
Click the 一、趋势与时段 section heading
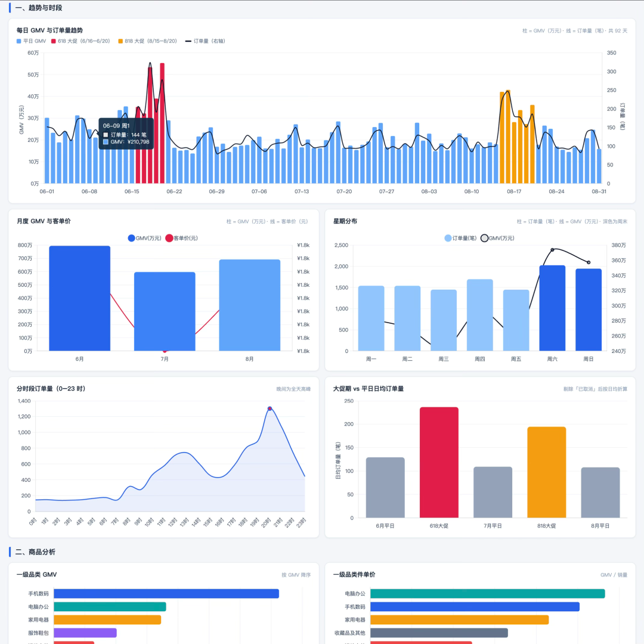39,8
